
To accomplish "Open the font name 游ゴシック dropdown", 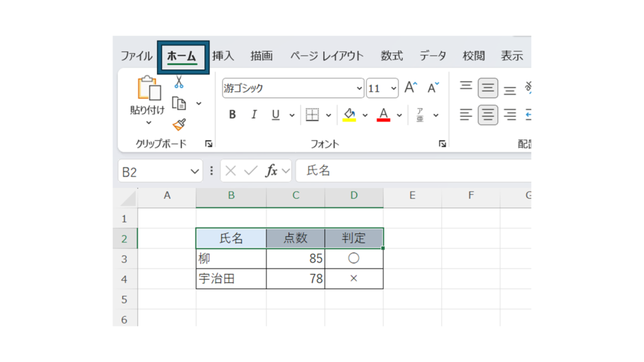I will [x=359, y=89].
